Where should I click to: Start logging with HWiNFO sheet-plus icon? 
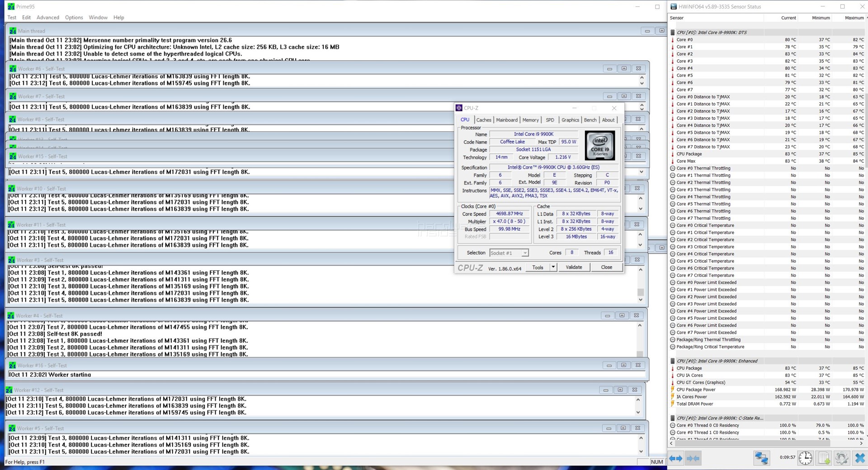pyautogui.click(x=824, y=458)
